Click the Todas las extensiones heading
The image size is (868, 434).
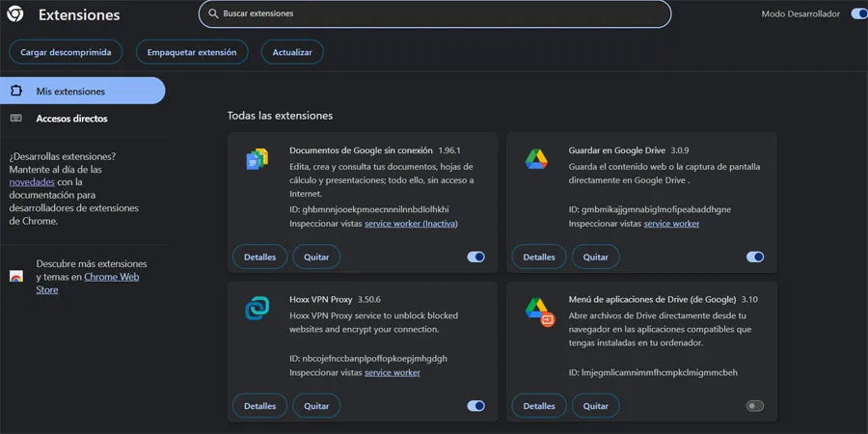point(280,116)
